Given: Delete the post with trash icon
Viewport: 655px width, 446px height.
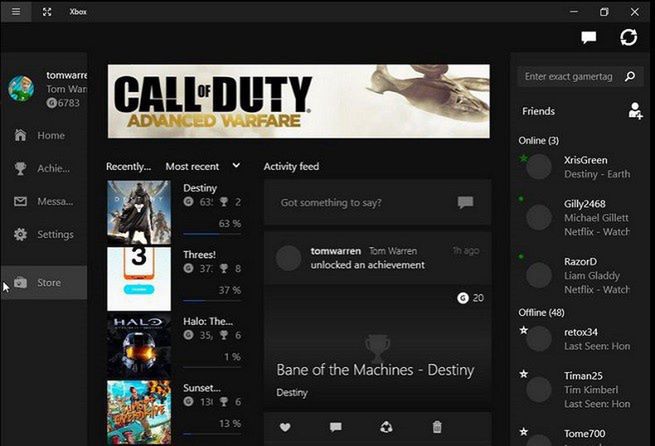Looking at the screenshot, I should pyautogui.click(x=437, y=427).
